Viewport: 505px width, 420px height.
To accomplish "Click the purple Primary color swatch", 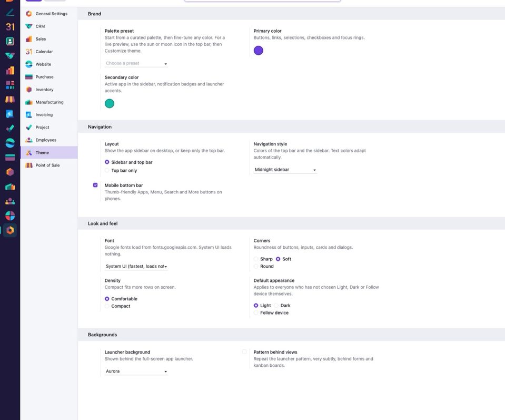I will [259, 51].
